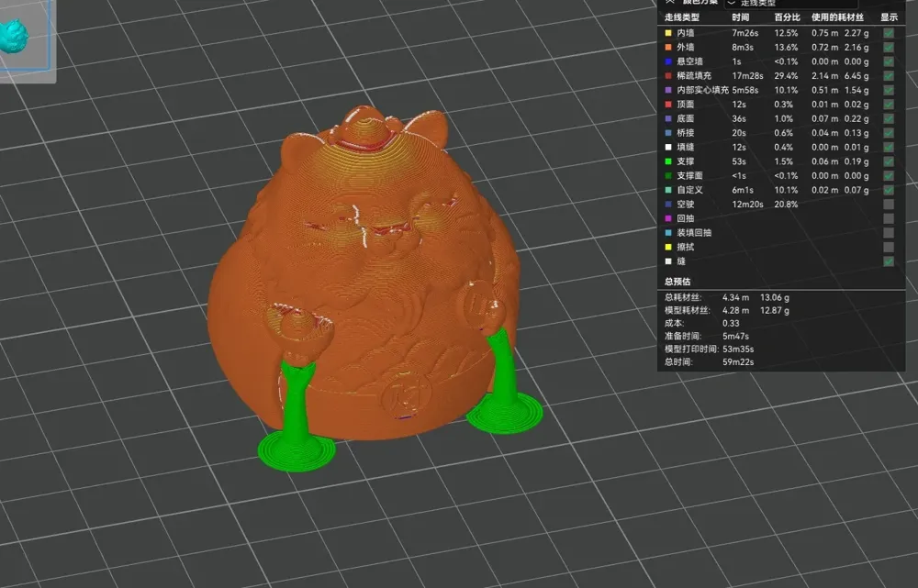Click the 模型耗材丝 value 12.87 g
The height and width of the screenshot is (588, 918).
click(x=775, y=310)
